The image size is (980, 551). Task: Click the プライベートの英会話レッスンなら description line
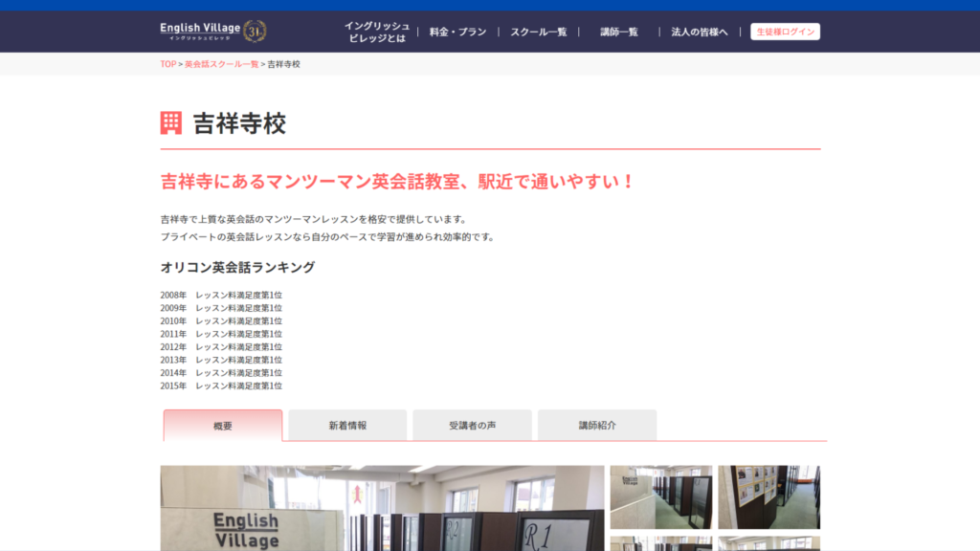(329, 237)
